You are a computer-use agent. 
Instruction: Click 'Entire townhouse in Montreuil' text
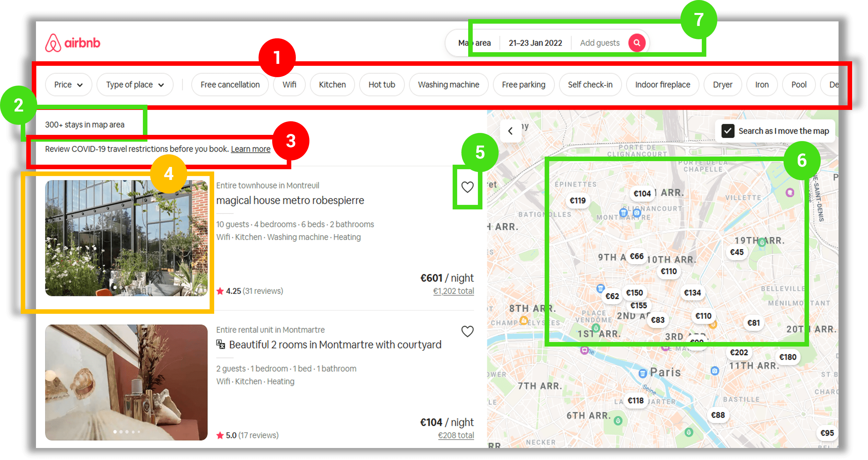(x=268, y=185)
